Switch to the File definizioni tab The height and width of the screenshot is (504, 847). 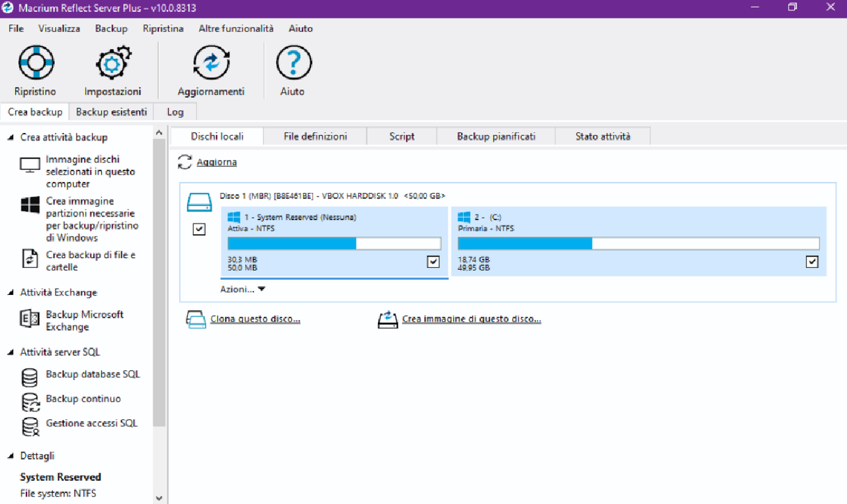pos(316,136)
